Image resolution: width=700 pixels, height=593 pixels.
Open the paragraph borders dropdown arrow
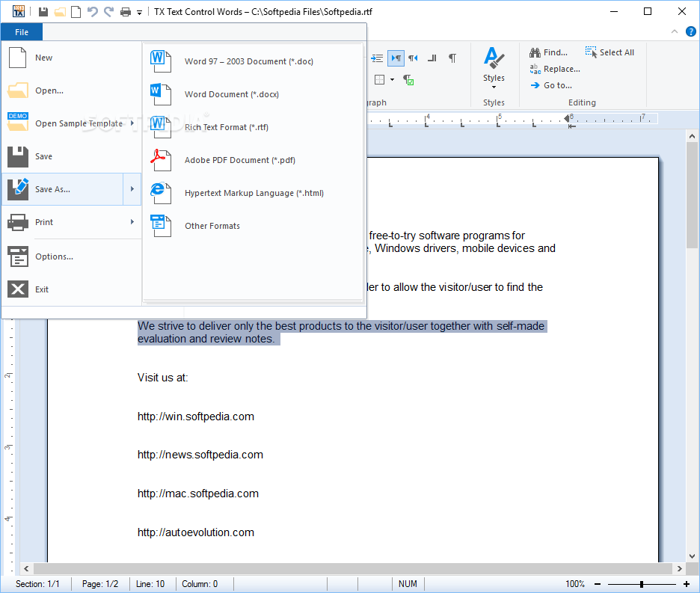pyautogui.click(x=393, y=80)
